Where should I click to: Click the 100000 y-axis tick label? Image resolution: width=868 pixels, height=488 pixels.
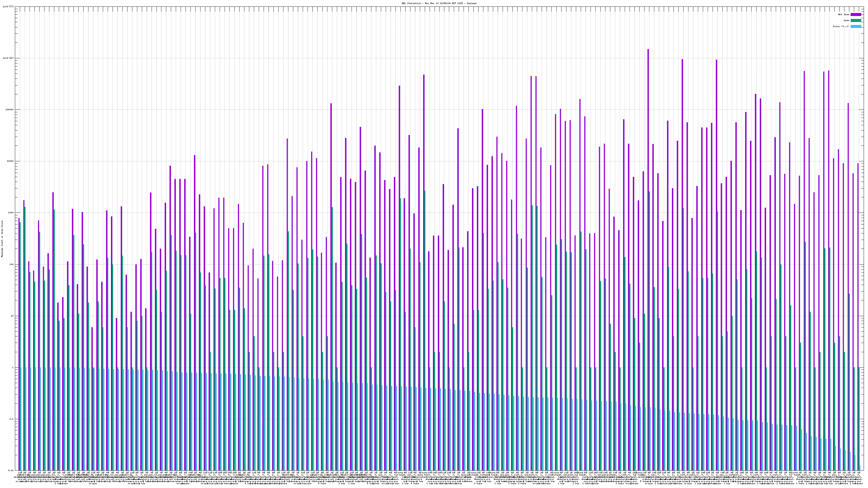coord(9,110)
